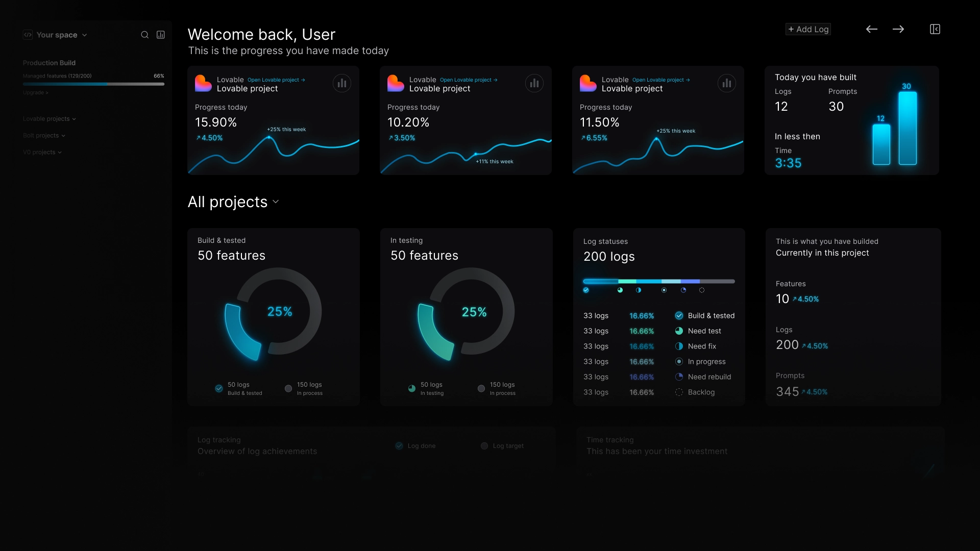The height and width of the screenshot is (551, 980).
Task: Select the Build & tested status check
Action: (x=679, y=316)
